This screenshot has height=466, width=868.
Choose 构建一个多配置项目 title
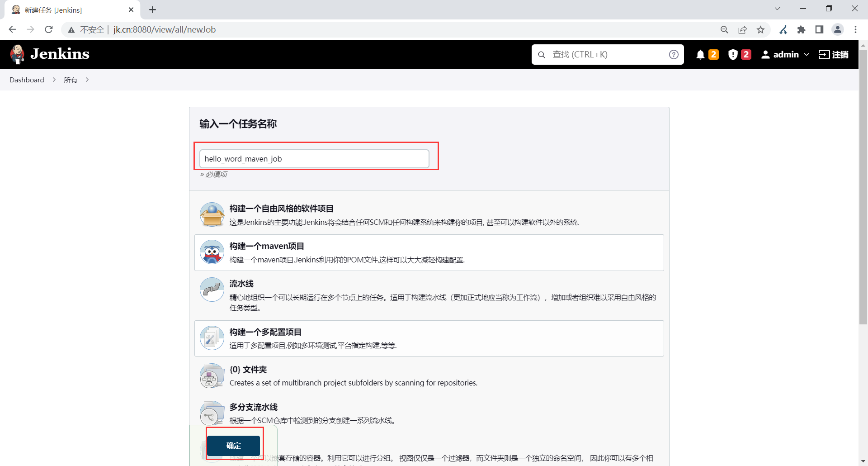(265, 332)
